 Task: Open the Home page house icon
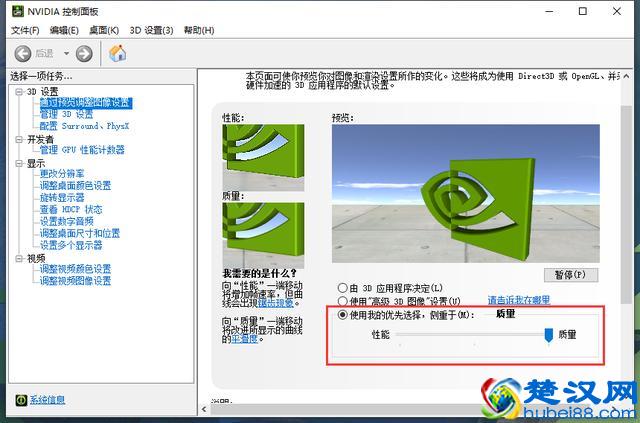(118, 53)
